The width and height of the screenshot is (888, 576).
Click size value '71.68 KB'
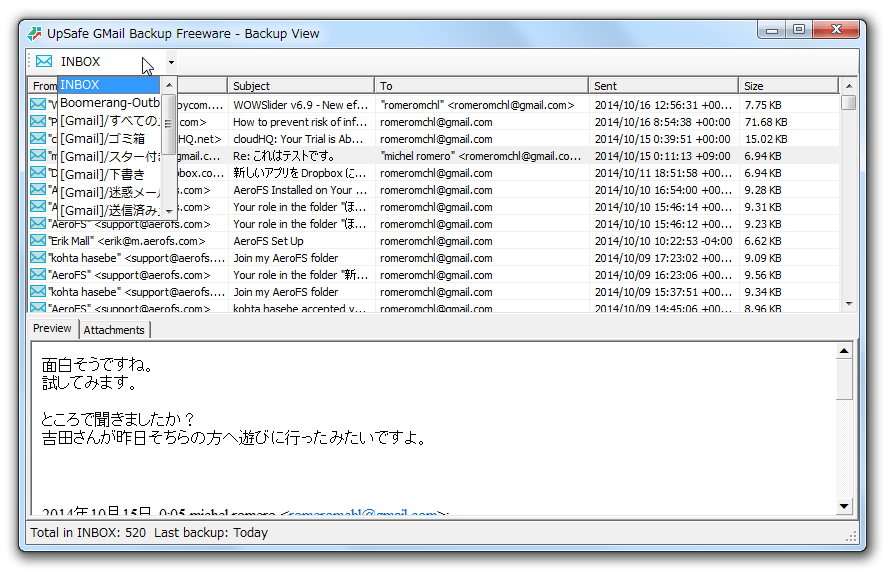click(x=766, y=122)
